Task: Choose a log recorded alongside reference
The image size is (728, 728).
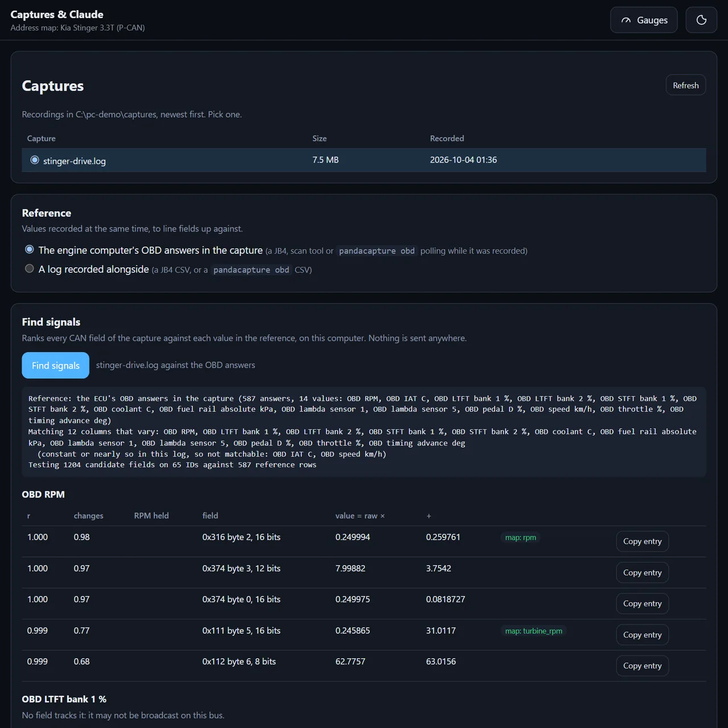Action: pyautogui.click(x=30, y=268)
